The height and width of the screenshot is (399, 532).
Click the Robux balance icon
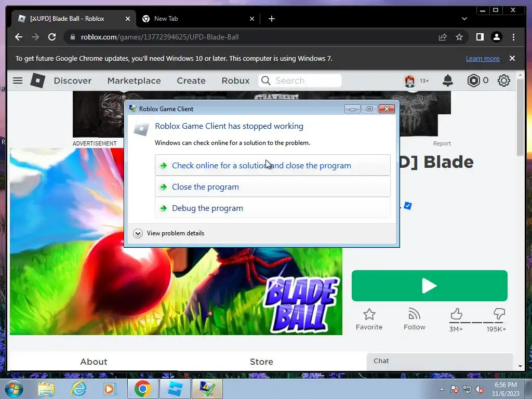click(473, 81)
